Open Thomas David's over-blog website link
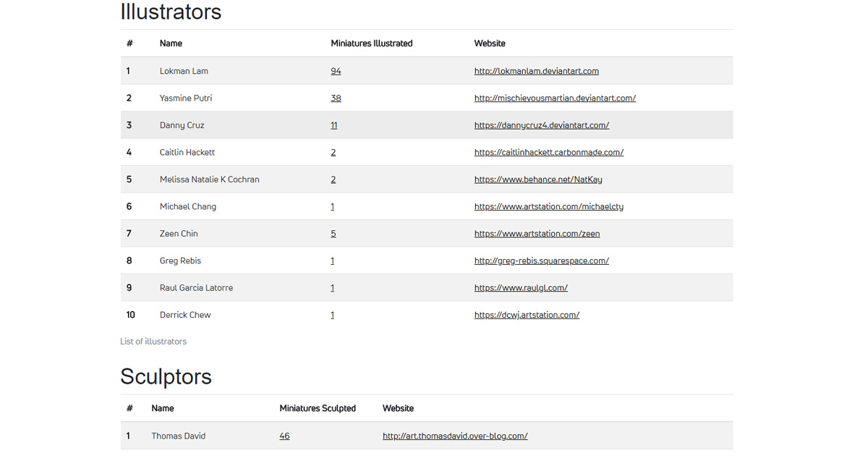This screenshot has height=456, width=868. (455, 436)
